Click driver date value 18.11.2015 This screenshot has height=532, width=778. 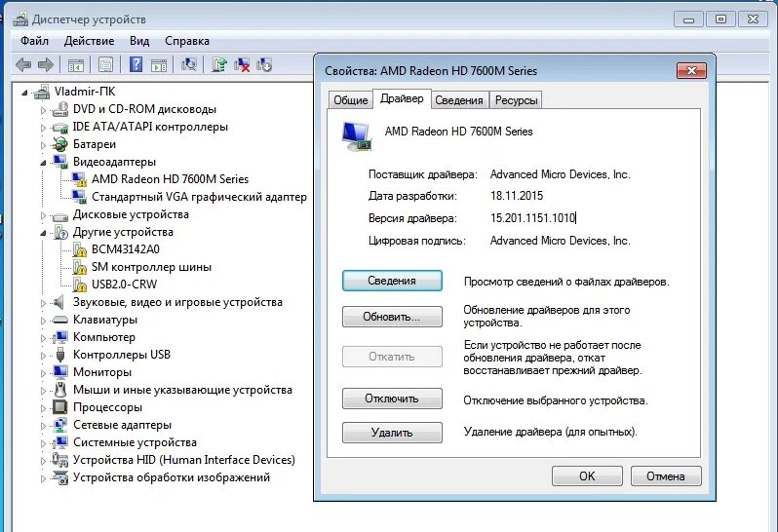[517, 196]
